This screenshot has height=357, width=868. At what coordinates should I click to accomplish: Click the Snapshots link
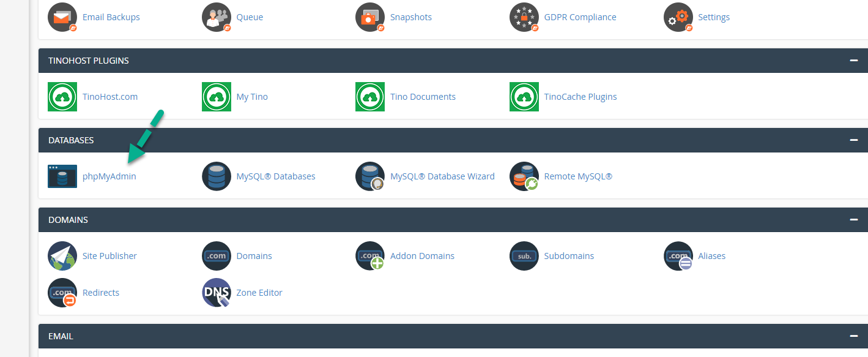pos(410,17)
